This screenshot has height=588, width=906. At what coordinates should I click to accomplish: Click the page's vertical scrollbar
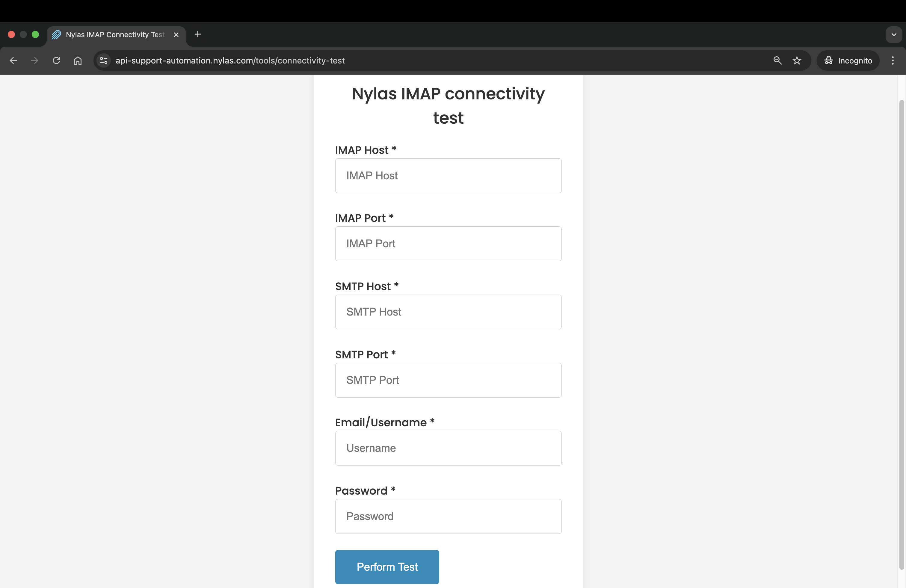(x=902, y=335)
